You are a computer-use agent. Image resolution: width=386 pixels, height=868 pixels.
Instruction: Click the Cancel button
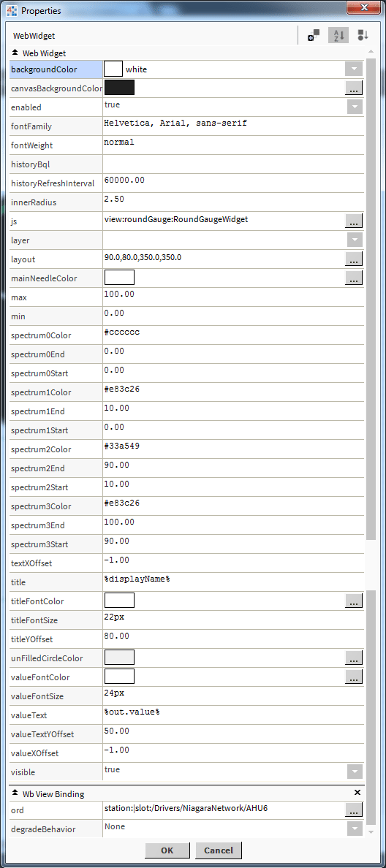coord(218,850)
